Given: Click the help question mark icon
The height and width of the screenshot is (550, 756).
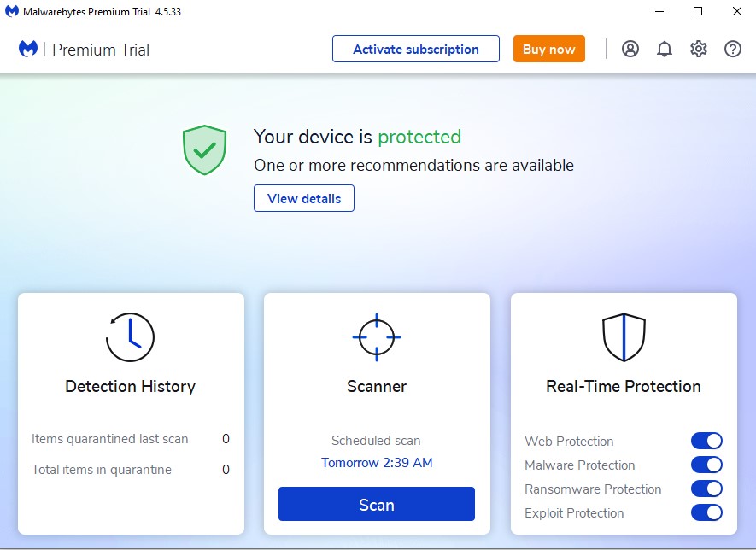Looking at the screenshot, I should coord(733,49).
